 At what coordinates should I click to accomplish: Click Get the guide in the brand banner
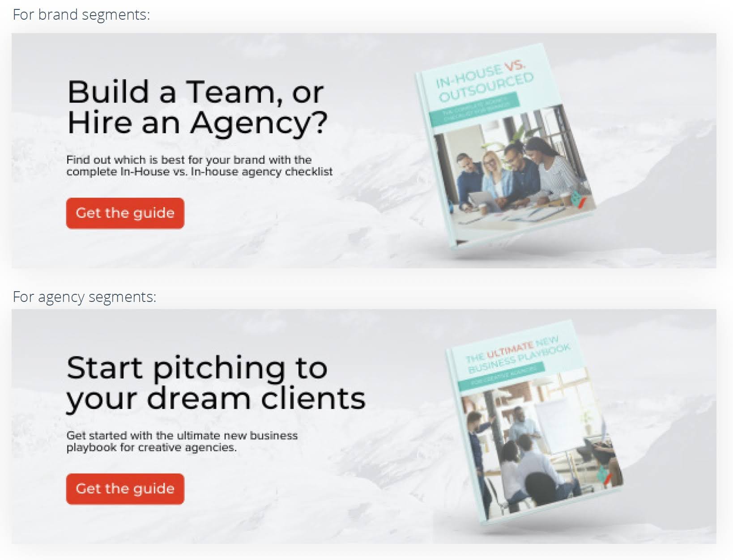125,213
